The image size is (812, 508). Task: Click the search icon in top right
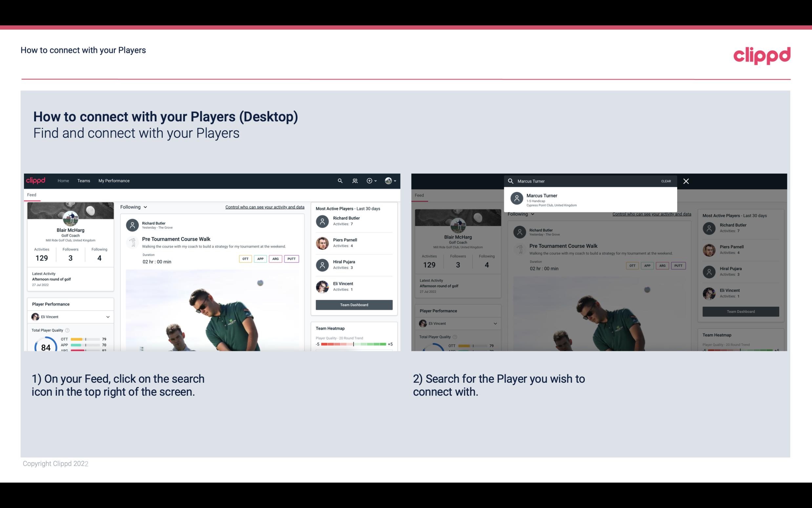click(339, 180)
